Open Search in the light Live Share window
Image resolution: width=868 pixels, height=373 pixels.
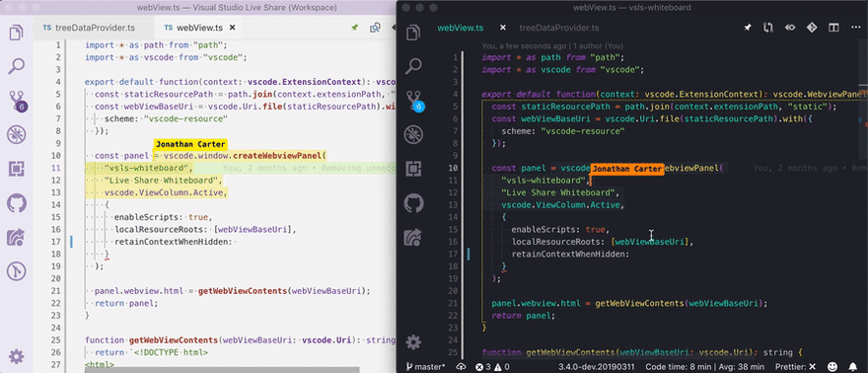click(x=16, y=66)
